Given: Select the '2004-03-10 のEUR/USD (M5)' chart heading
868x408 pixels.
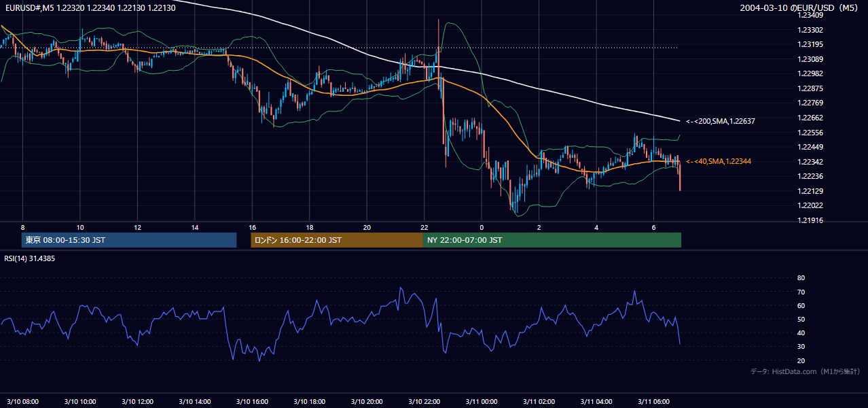Looking at the screenshot, I should pyautogui.click(x=799, y=7).
